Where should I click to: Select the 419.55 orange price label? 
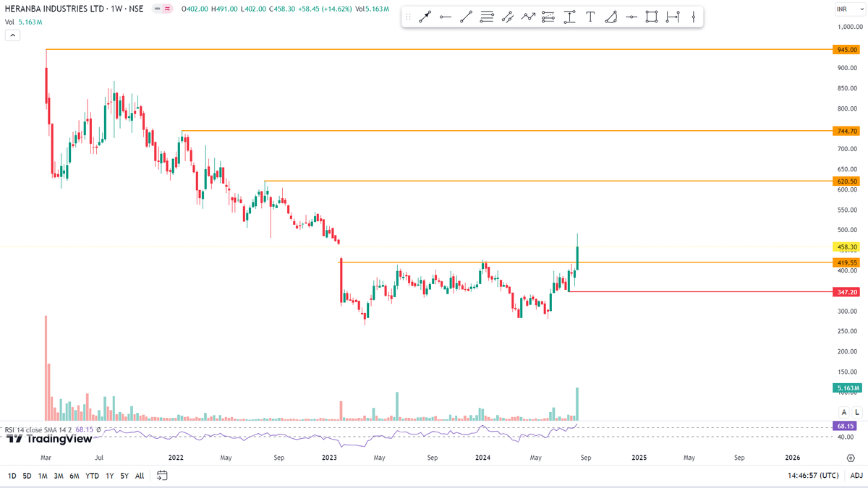point(846,263)
